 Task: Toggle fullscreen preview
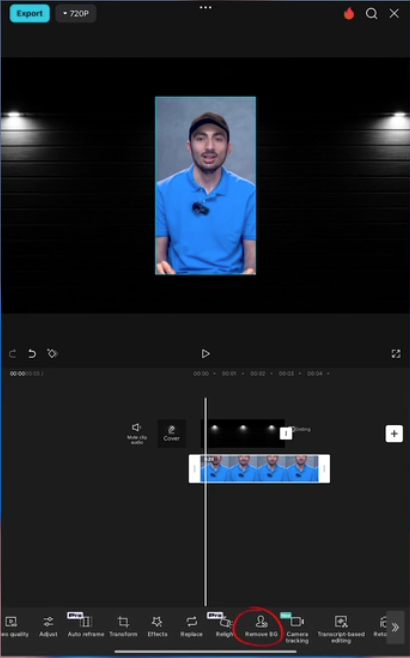396,354
